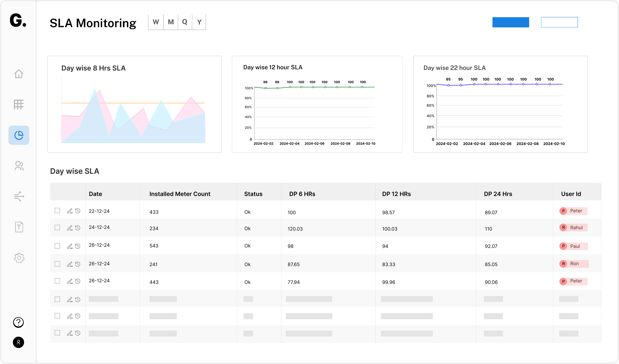
Task: Edit the 22-12-24 row with pencil icon
Action: pyautogui.click(x=70, y=211)
